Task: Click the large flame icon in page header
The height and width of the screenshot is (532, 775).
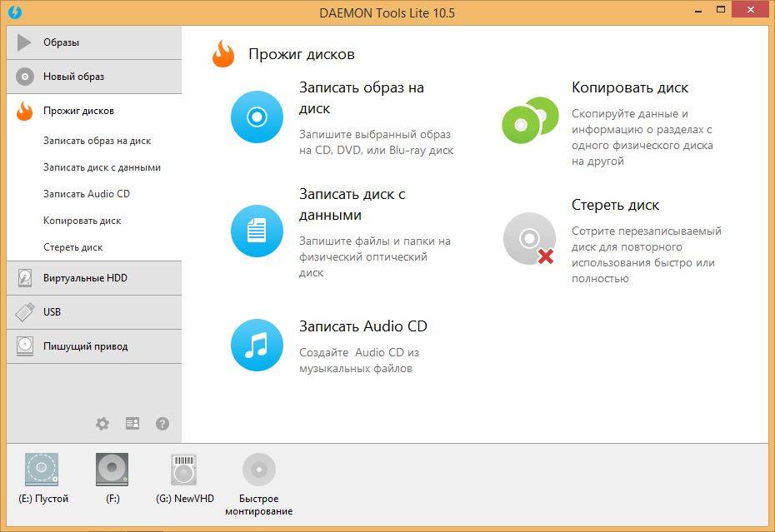Action: 223,53
